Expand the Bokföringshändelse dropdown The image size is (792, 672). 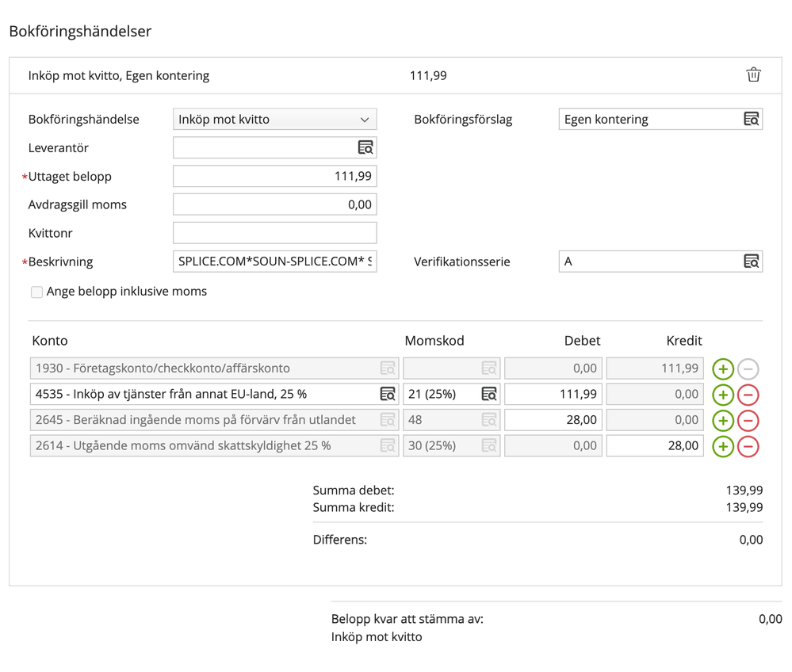tap(274, 119)
